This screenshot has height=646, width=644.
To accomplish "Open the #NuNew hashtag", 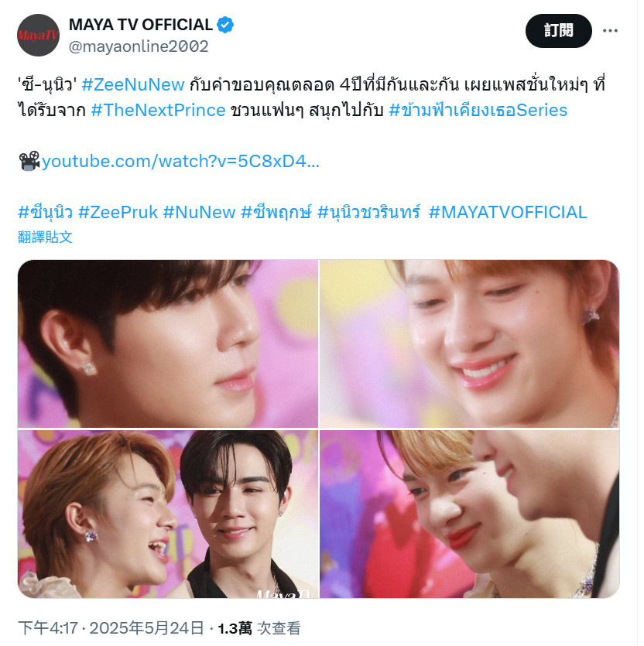I will 199,213.
